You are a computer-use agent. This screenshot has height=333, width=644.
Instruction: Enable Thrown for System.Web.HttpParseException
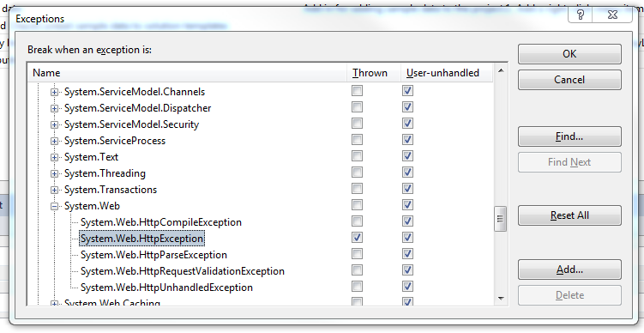pyautogui.click(x=358, y=254)
